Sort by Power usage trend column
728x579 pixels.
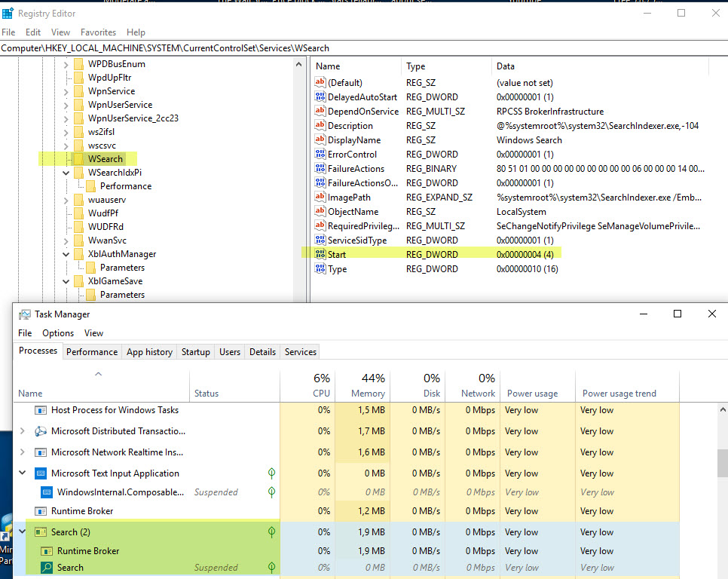point(627,386)
